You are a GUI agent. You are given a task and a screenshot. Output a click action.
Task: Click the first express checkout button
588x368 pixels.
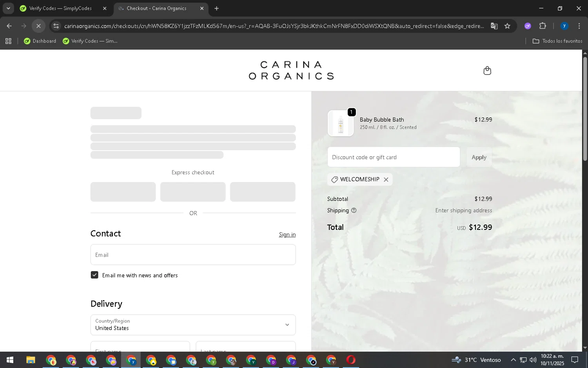click(123, 192)
